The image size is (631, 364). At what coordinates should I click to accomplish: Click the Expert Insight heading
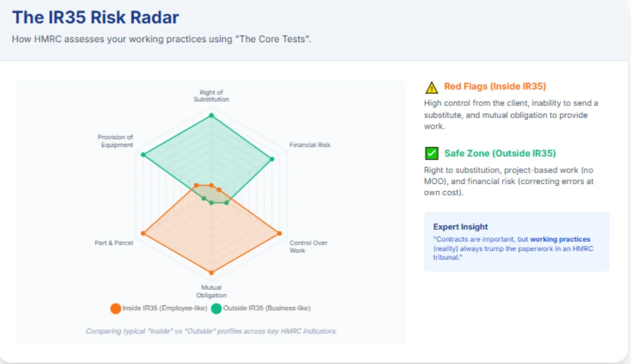[460, 226]
